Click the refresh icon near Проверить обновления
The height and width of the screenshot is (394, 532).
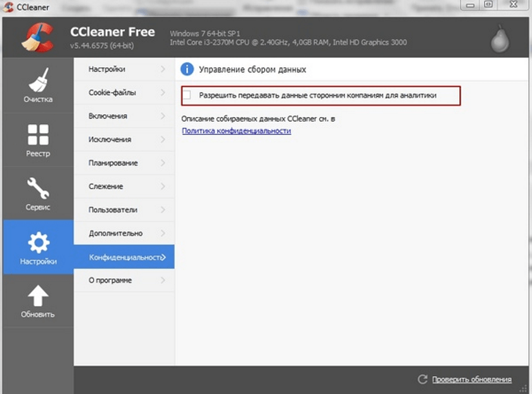pyautogui.click(x=422, y=379)
